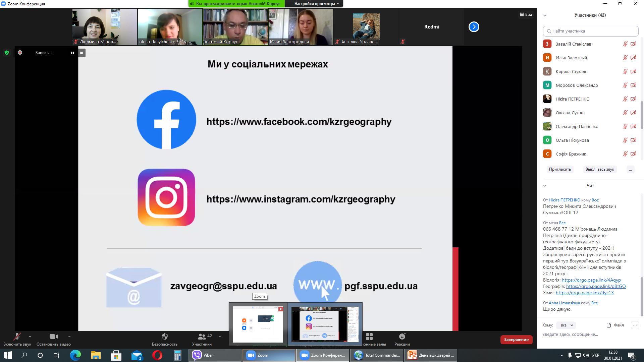The width and height of the screenshot is (644, 362).
Task: Open the Кому: Все recipient dropdown
Action: [566, 325]
